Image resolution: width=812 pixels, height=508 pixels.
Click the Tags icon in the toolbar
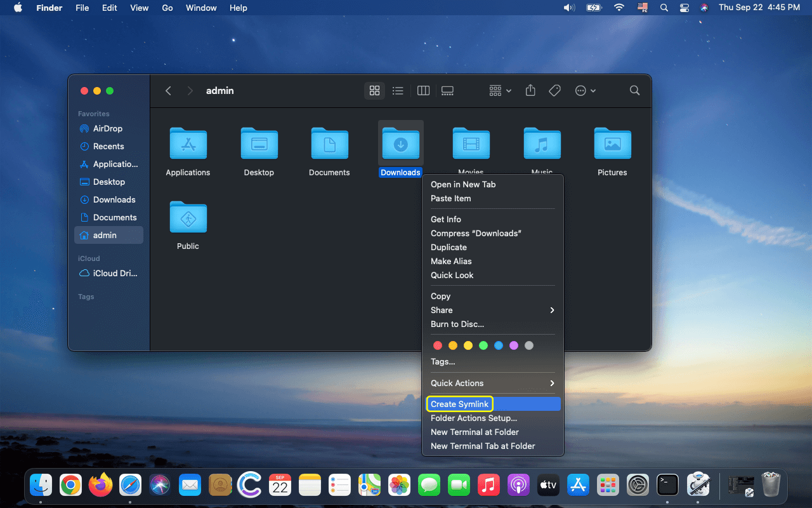554,90
